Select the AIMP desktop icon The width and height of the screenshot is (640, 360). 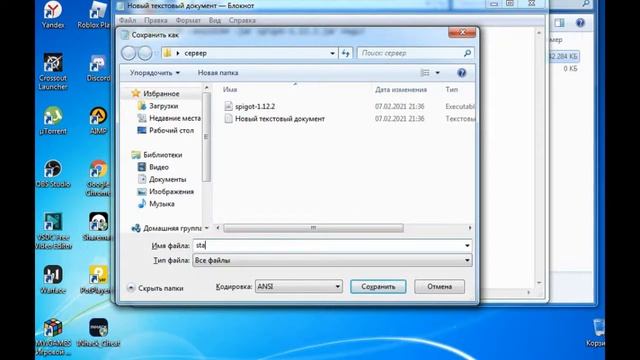(98, 120)
